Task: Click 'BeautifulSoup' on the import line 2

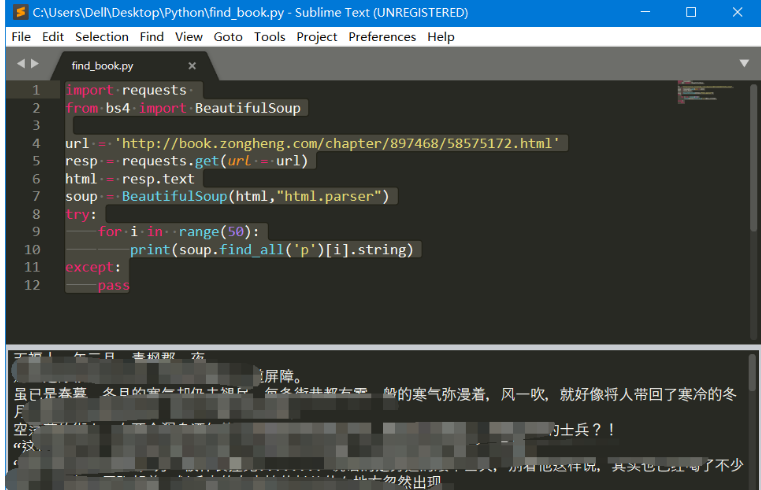Action: pyautogui.click(x=248, y=108)
